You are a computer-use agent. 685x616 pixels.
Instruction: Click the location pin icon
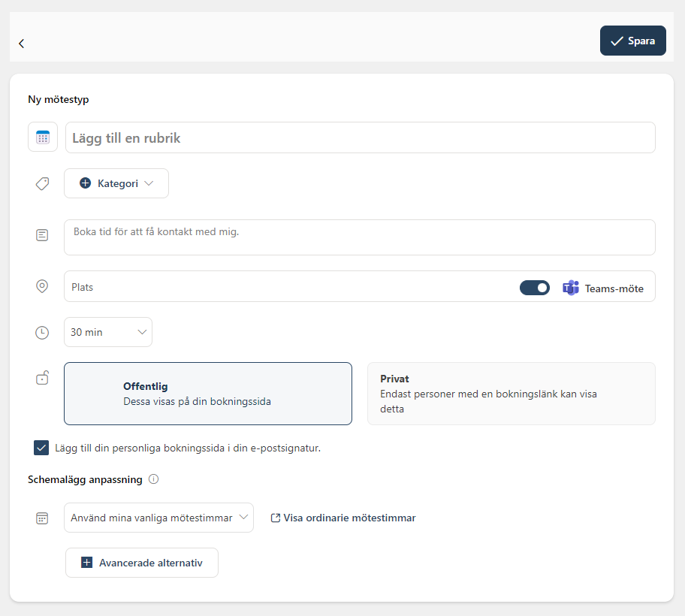click(x=42, y=287)
